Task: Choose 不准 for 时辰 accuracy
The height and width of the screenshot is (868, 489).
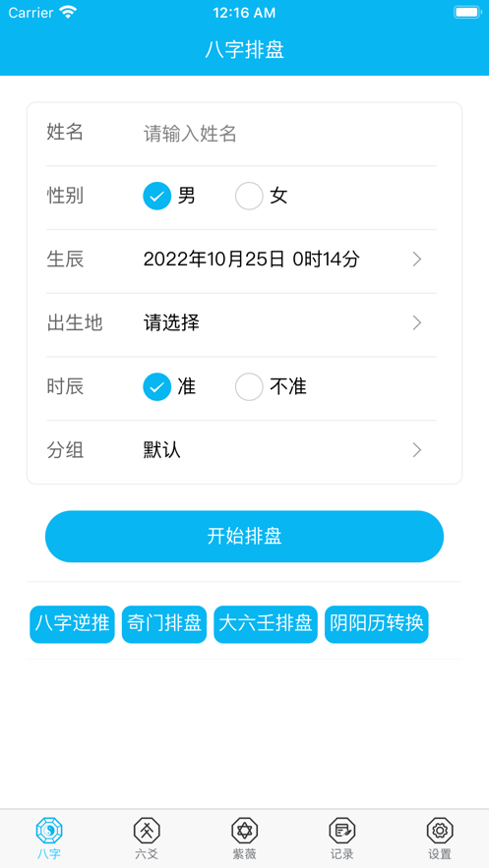Action: [249, 387]
